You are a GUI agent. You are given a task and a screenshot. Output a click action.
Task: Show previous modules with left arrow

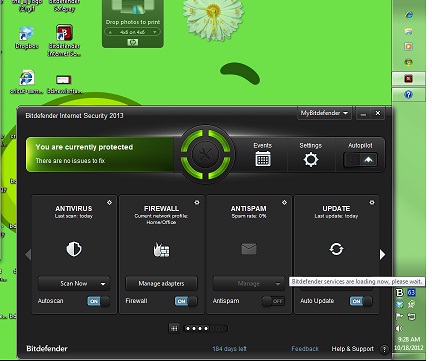click(x=28, y=255)
